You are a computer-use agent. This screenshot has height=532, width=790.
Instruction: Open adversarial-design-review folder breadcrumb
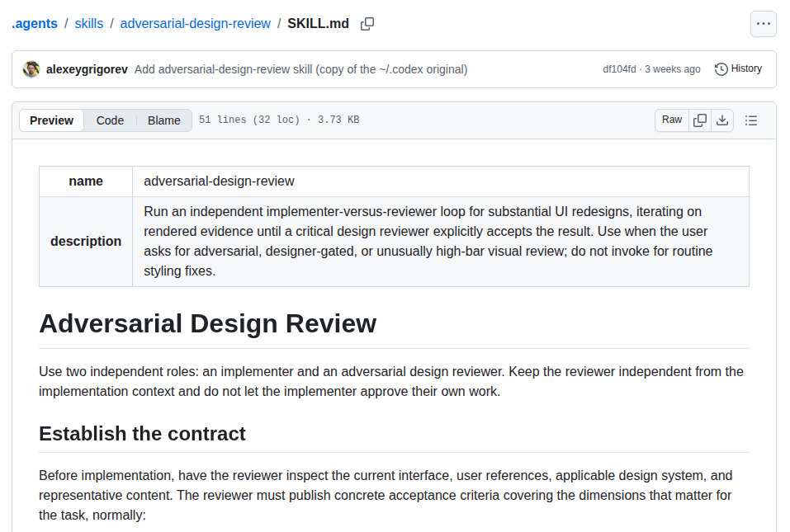click(x=196, y=24)
